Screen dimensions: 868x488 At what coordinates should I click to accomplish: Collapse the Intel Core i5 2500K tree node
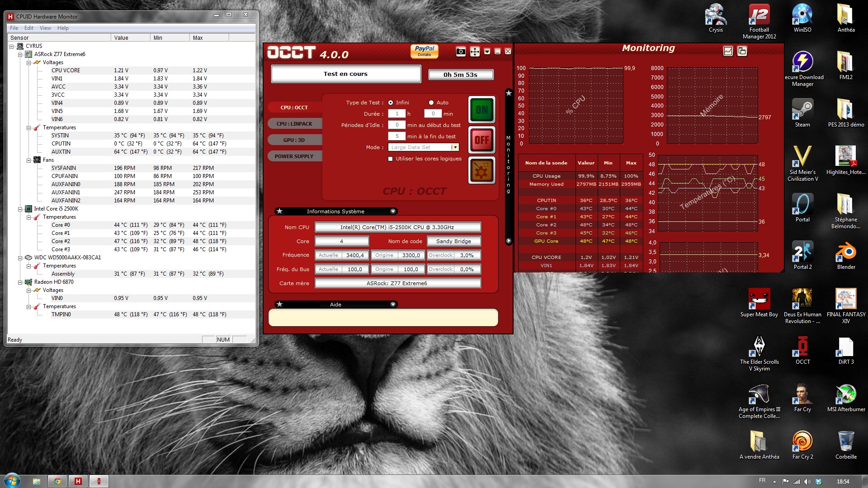coord(20,209)
